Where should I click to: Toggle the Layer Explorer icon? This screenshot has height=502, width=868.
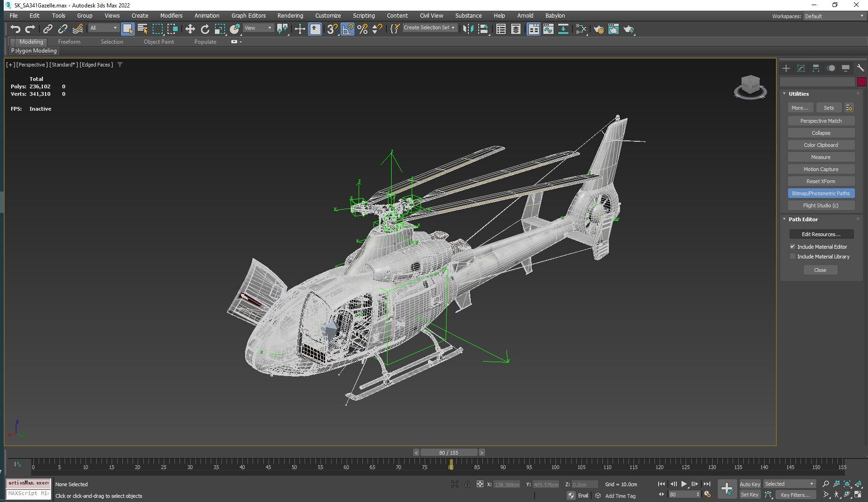tap(516, 29)
